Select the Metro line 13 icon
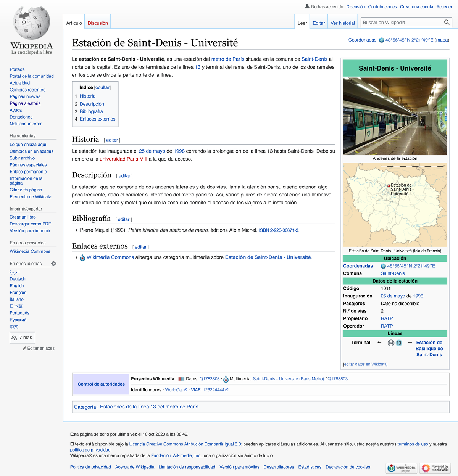This screenshot has height=476, width=458. 399,343
